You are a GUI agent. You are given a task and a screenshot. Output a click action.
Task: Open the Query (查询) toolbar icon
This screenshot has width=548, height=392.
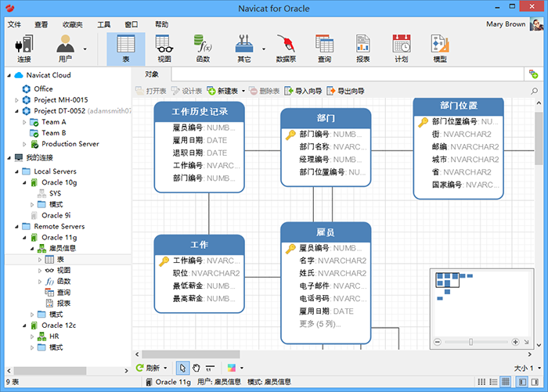[x=324, y=49]
